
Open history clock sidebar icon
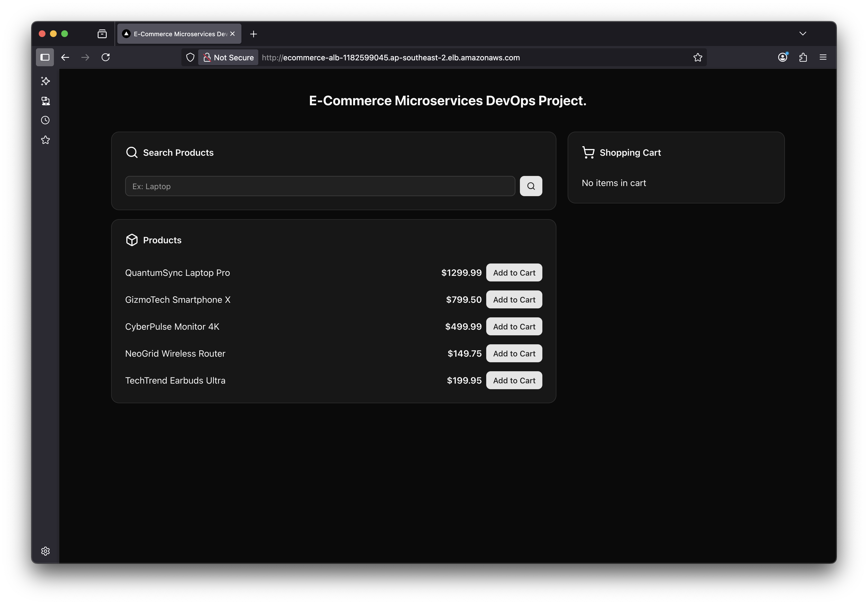(x=45, y=120)
